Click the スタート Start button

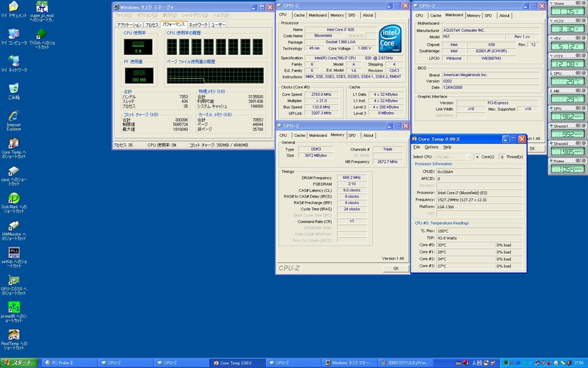(19, 363)
